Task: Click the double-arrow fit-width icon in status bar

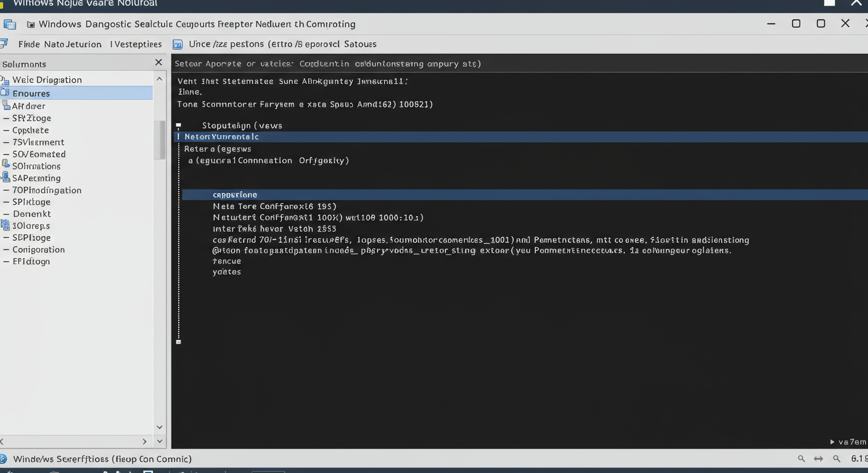Action: point(819,459)
